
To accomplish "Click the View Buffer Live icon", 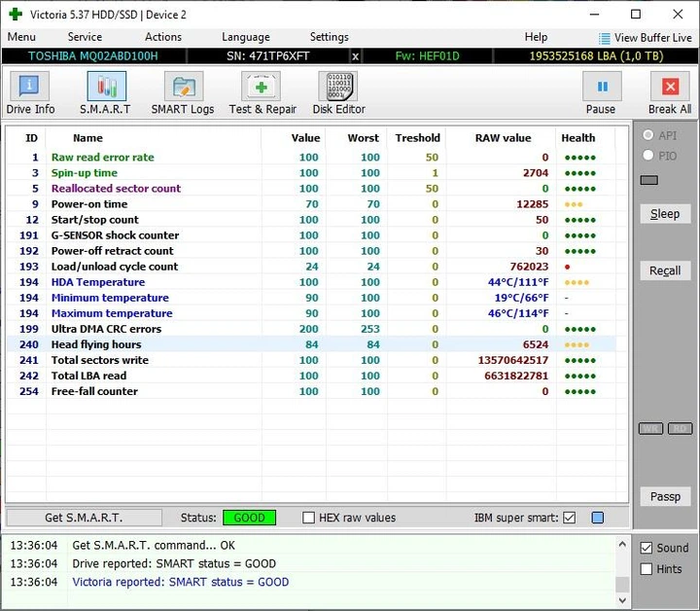I will pyautogui.click(x=604, y=38).
